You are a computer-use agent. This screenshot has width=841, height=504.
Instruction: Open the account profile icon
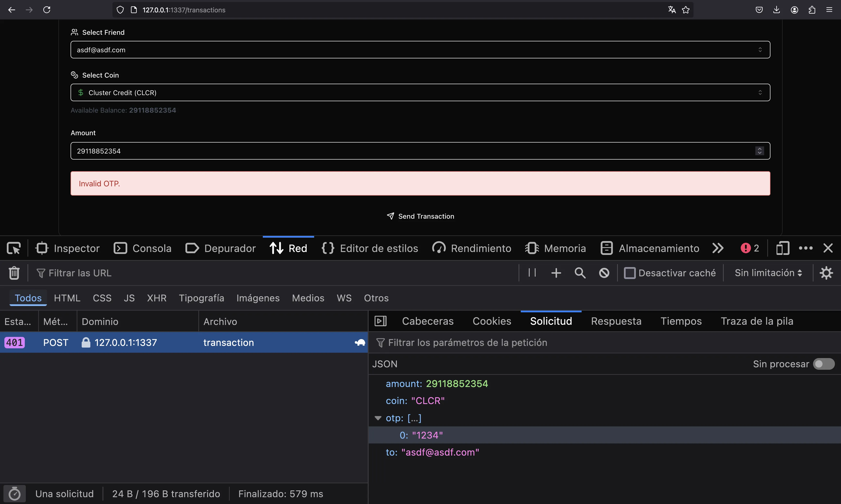(x=794, y=10)
